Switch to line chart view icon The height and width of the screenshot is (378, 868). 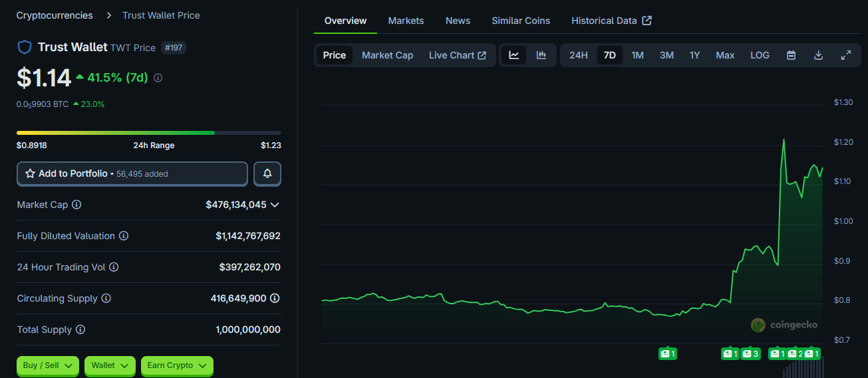(x=514, y=55)
